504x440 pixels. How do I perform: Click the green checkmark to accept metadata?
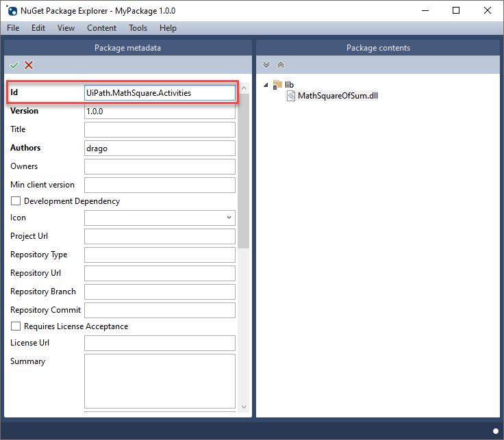[14, 65]
